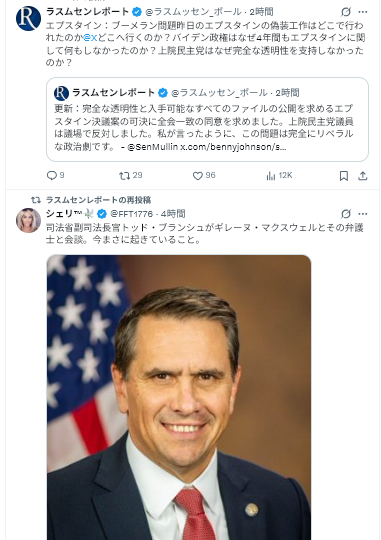Open the small avatar inside quoted post
Viewport: 381px width, 540px height.
click(61, 93)
